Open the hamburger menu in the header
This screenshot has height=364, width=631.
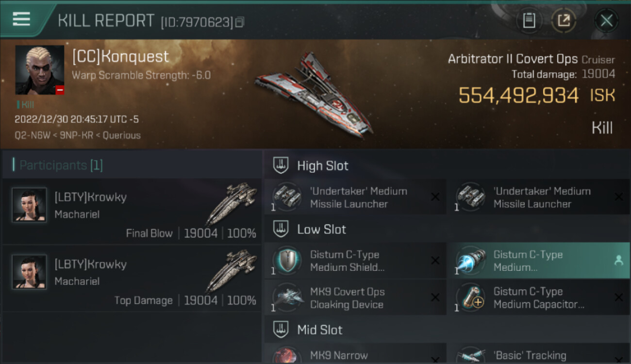click(x=21, y=19)
